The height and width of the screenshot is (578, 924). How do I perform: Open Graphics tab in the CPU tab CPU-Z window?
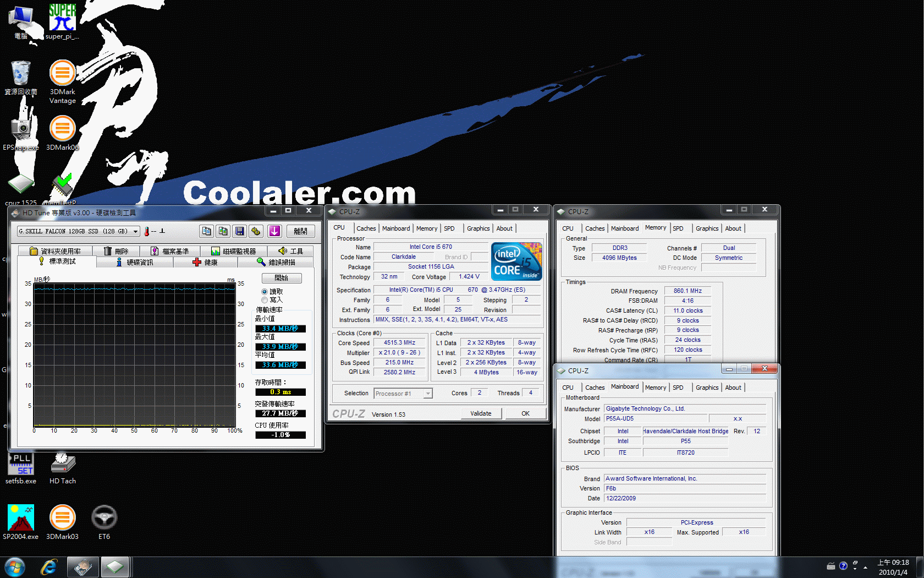click(x=478, y=228)
